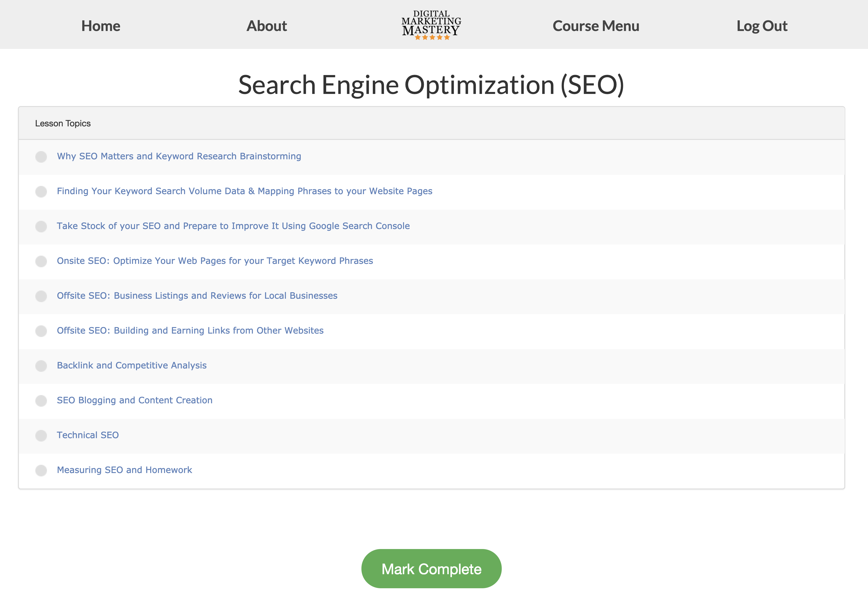This screenshot has height=611, width=868.
Task: Open the Technical SEO lesson
Action: 88,435
